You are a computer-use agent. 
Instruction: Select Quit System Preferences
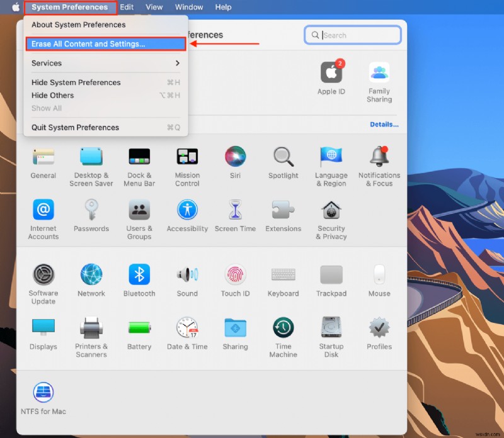74,127
